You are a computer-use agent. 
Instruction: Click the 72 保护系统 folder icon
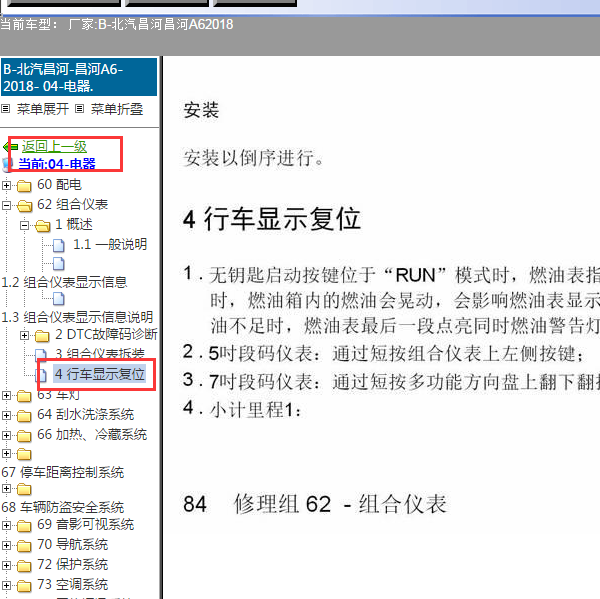click(24, 566)
